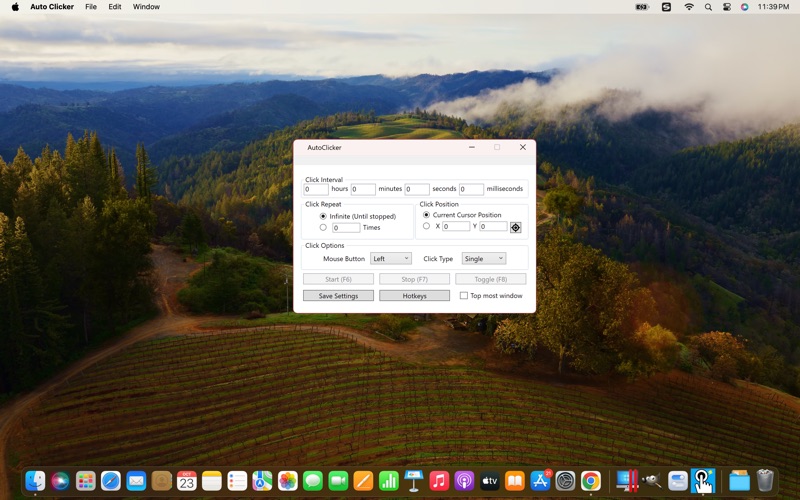Open the Music app in dock

pos(439,481)
